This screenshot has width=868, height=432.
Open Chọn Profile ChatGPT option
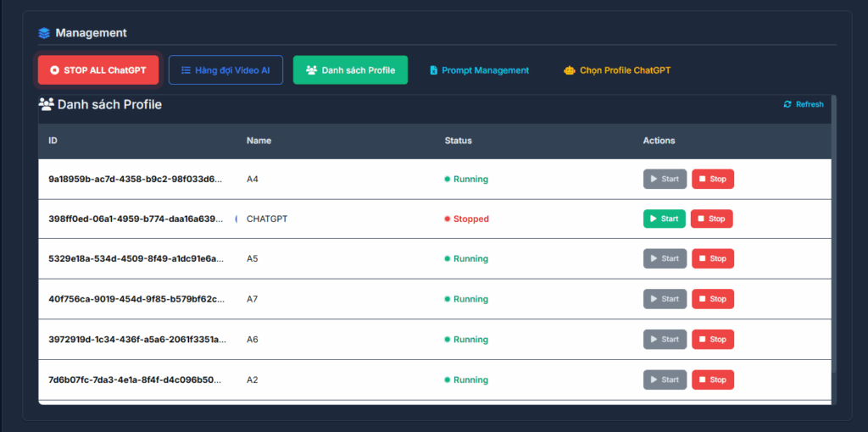(x=617, y=70)
